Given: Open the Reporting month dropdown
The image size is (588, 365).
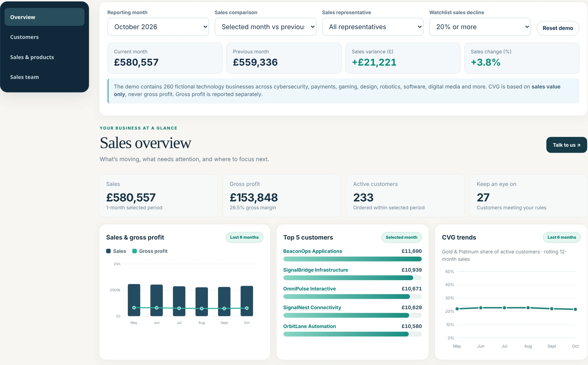Looking at the screenshot, I should [x=158, y=27].
